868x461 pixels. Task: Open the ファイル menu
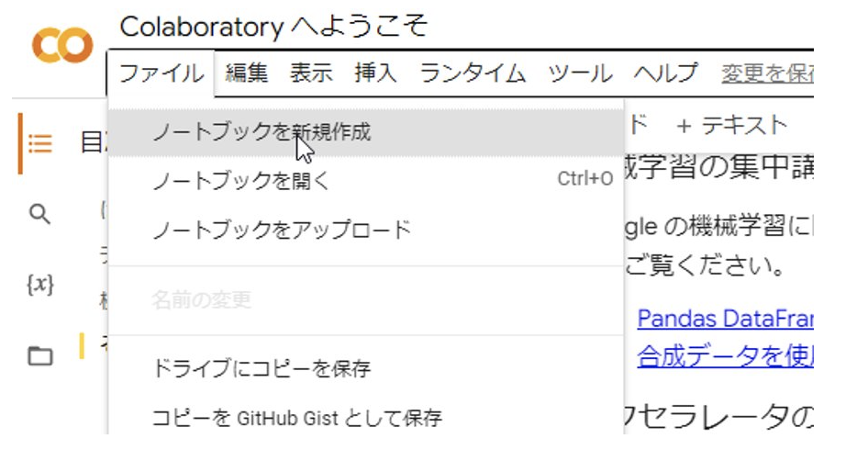[x=161, y=73]
